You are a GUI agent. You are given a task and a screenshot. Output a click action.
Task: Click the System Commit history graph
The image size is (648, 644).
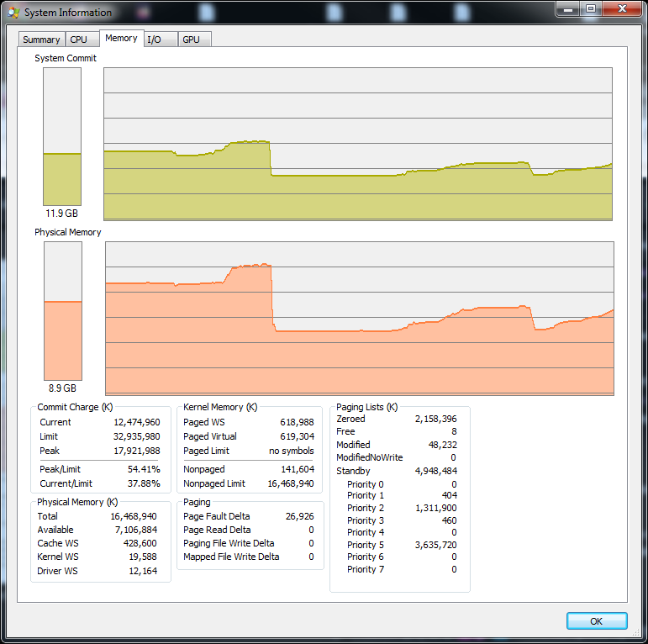(x=358, y=144)
